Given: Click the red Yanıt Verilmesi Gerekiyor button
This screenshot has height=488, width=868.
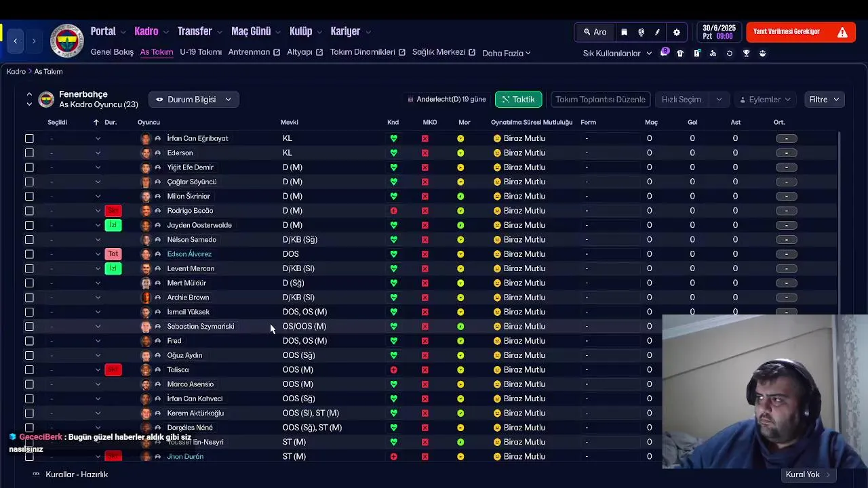Looking at the screenshot, I should pos(800,32).
